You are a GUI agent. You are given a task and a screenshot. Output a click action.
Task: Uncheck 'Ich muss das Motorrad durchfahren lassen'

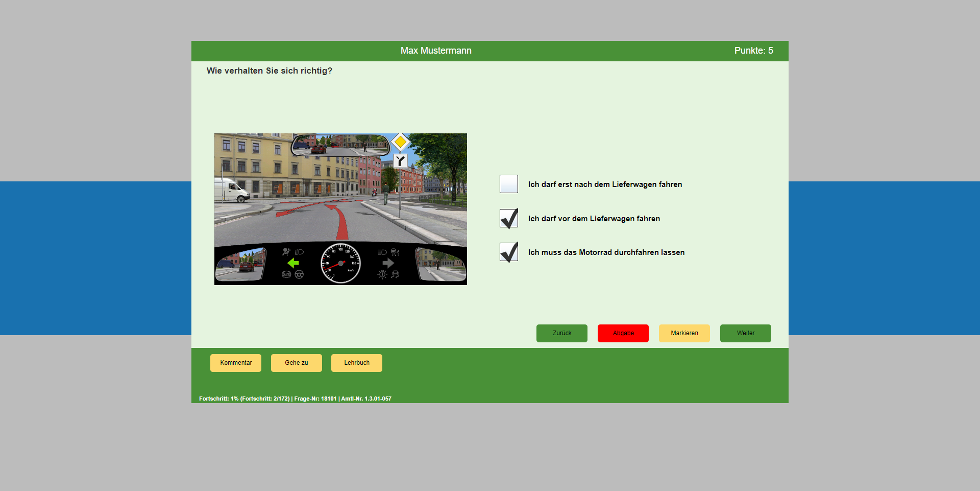tap(508, 252)
